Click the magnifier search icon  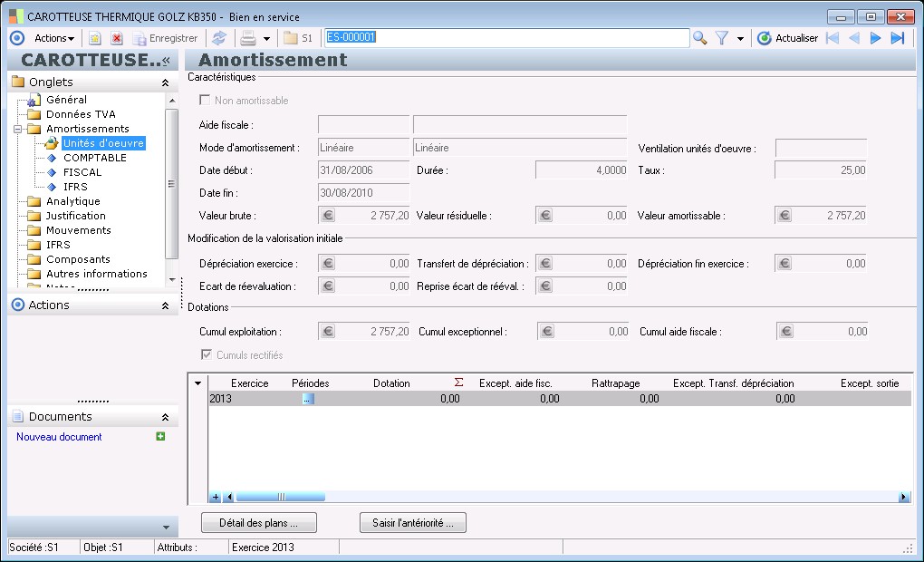click(699, 38)
